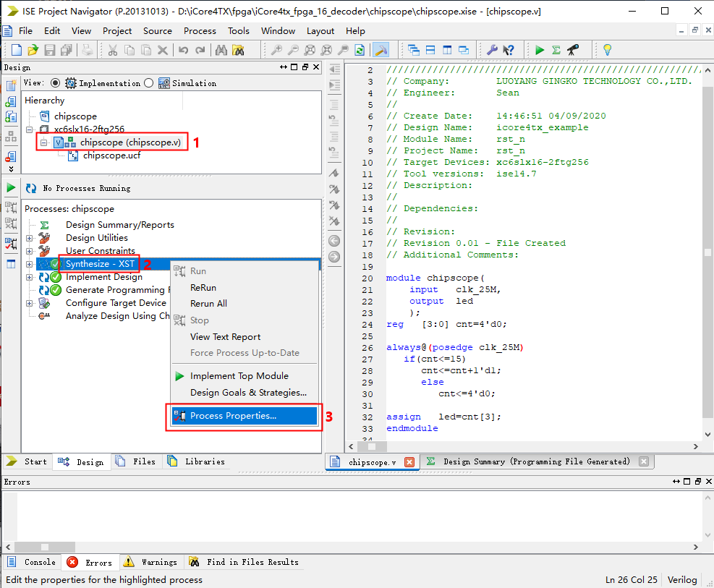This screenshot has height=588, width=714.
Task: Click the green run arrow beside process status
Action: (x=11, y=188)
